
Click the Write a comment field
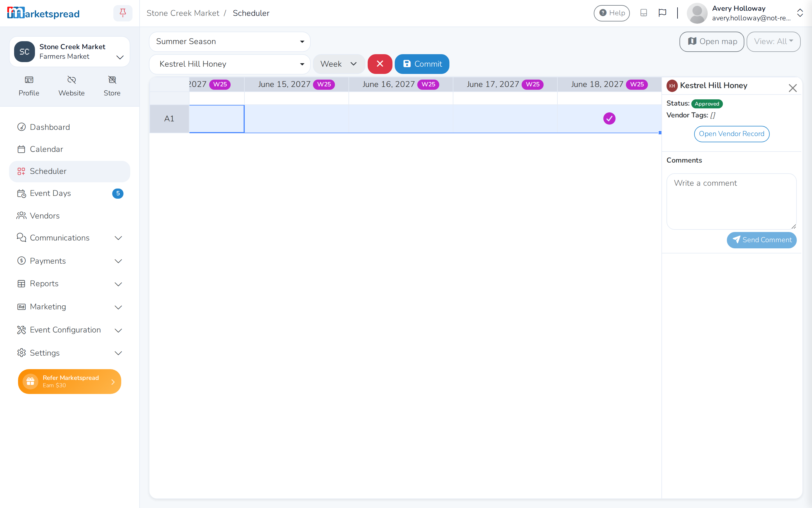(731, 202)
